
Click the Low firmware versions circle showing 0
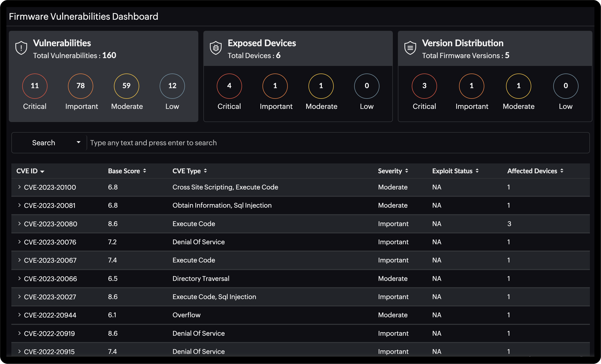[566, 86]
